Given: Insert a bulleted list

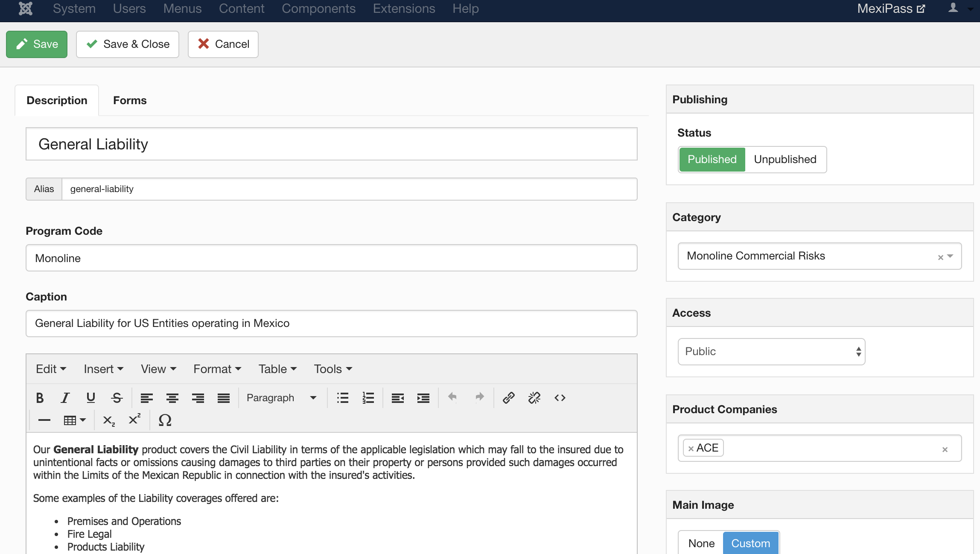Looking at the screenshot, I should pyautogui.click(x=342, y=398).
